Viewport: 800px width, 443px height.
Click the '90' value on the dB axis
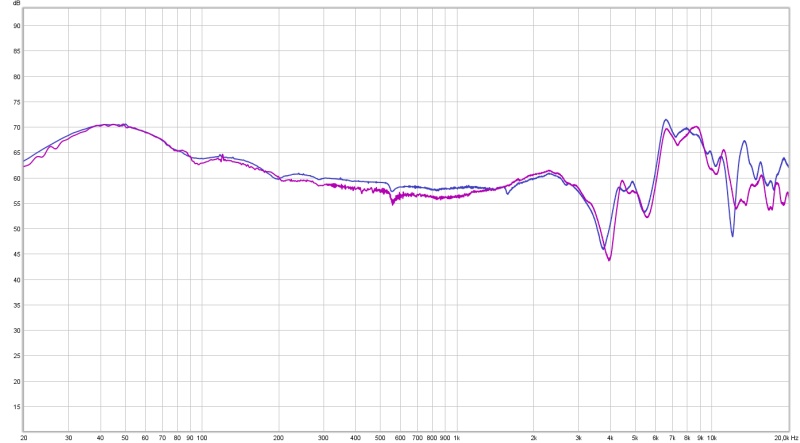click(15, 25)
